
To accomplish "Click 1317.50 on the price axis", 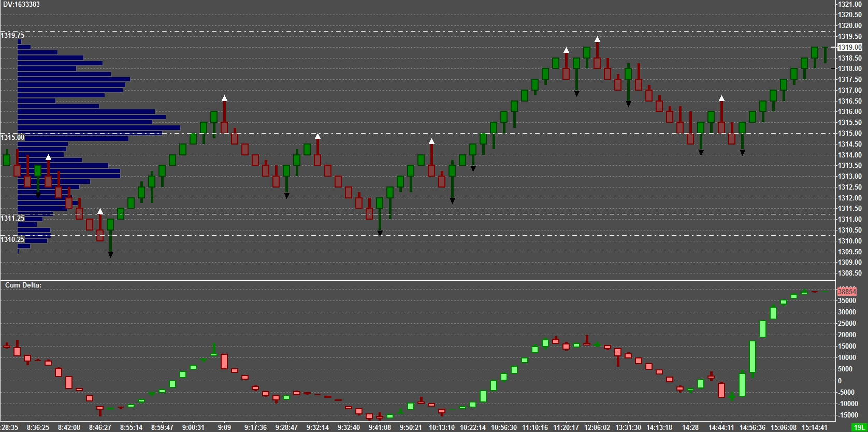I will pos(850,79).
